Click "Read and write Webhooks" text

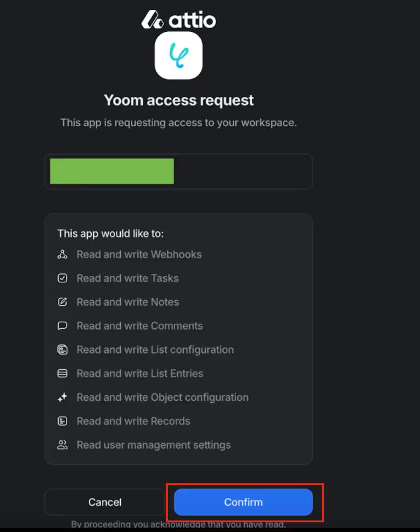click(x=139, y=254)
